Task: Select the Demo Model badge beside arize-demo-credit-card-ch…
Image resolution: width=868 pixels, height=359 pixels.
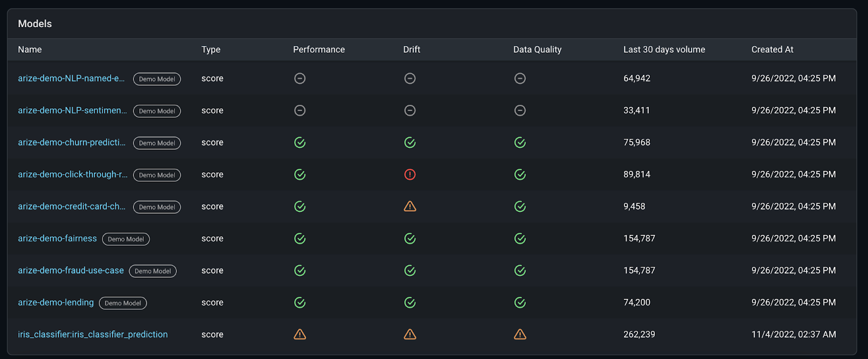Action: 157,207
